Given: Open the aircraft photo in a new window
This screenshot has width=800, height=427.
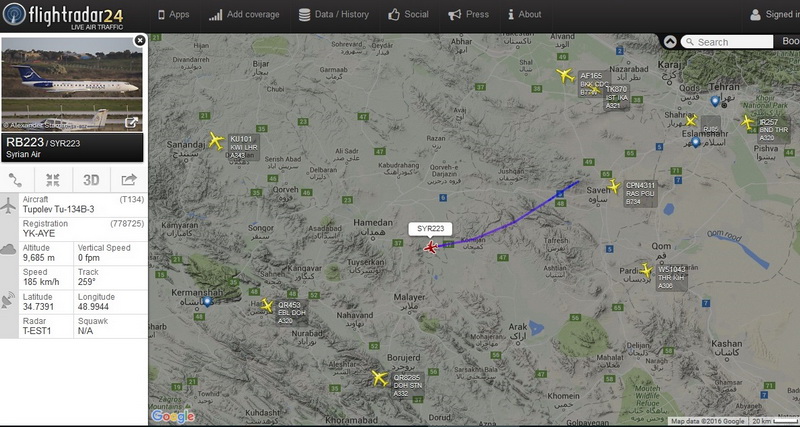Looking at the screenshot, I should (x=132, y=122).
